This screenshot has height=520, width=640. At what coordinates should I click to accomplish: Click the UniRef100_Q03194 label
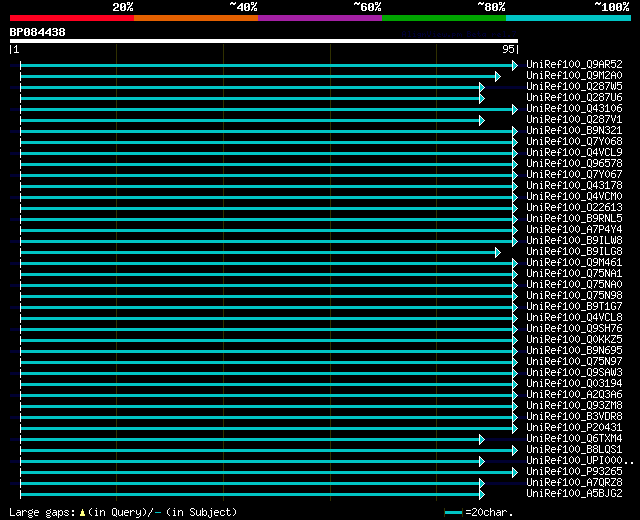tap(574, 384)
